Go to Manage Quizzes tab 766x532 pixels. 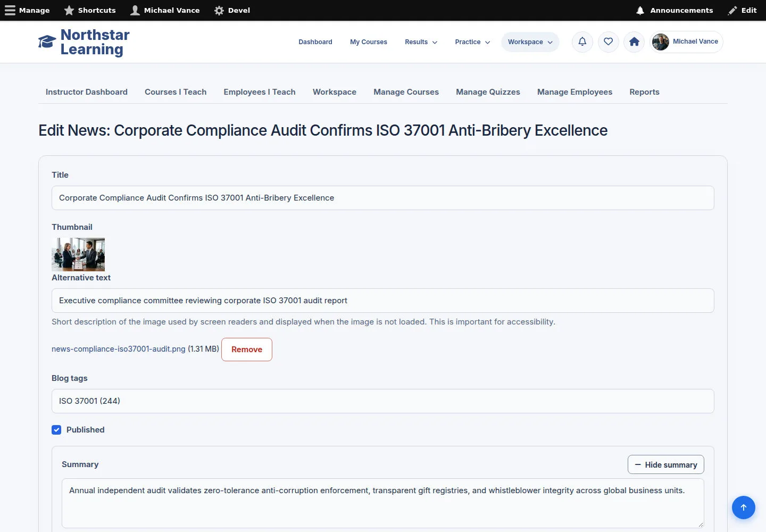(x=488, y=92)
